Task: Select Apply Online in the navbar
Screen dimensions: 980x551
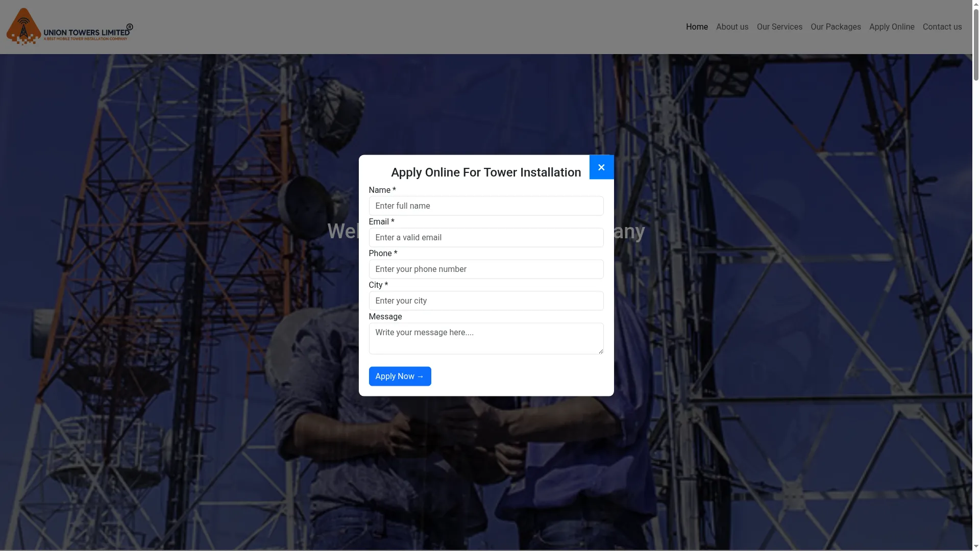Action: tap(892, 27)
